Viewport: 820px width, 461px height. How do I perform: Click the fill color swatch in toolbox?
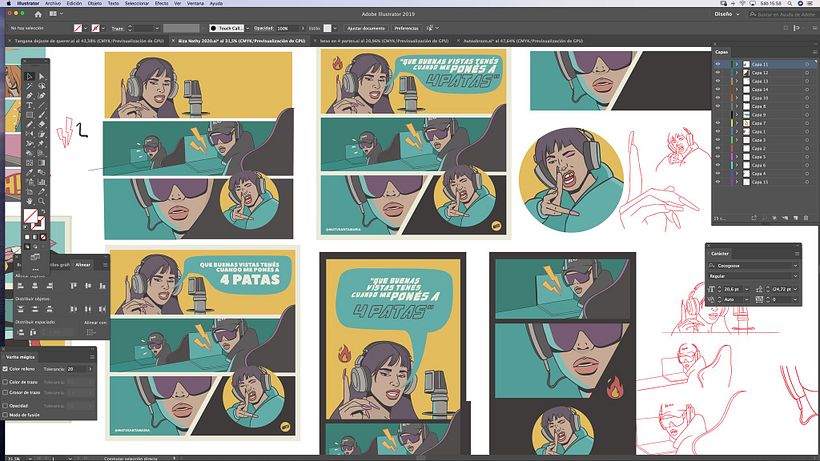click(x=30, y=215)
